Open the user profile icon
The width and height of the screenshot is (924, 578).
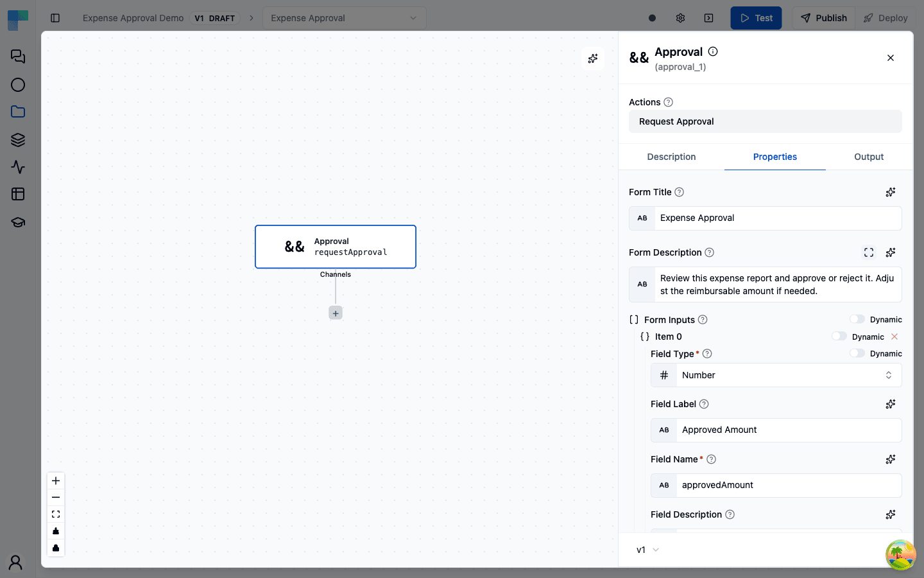16,563
